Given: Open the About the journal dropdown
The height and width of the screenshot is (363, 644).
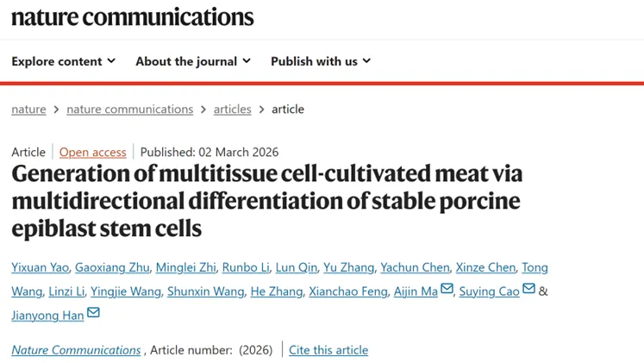Looking at the screenshot, I should click(x=192, y=61).
